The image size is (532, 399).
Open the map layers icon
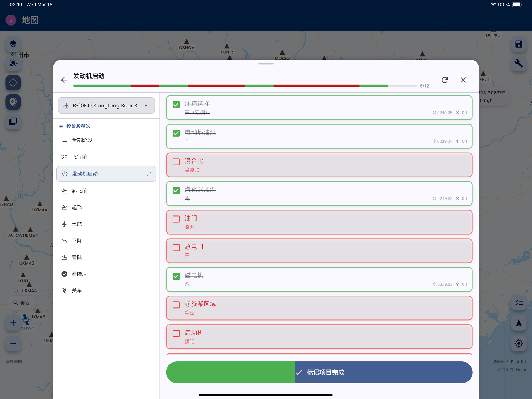click(13, 44)
